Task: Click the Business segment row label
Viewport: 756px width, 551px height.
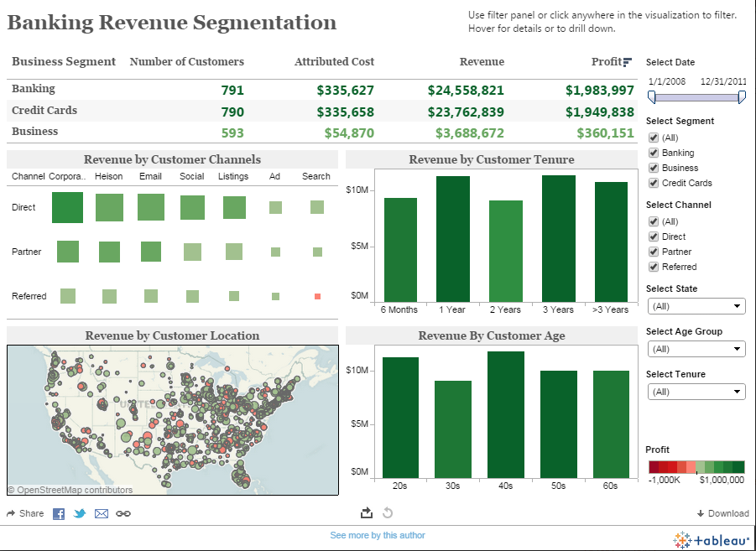Action: point(34,132)
